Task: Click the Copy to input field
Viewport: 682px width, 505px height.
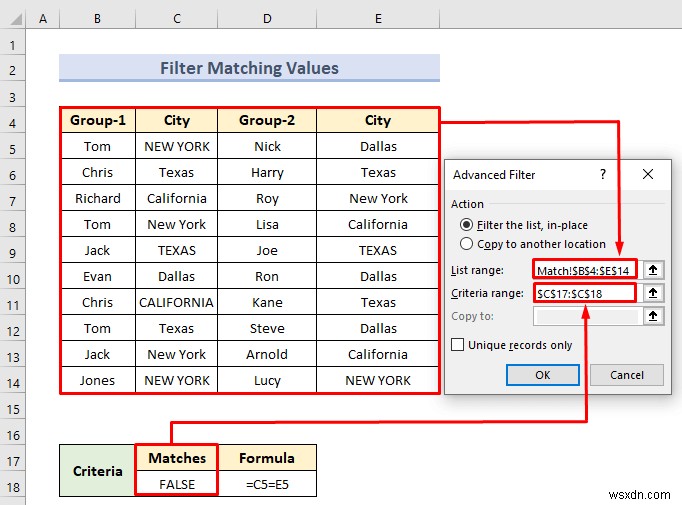Action: (587, 316)
